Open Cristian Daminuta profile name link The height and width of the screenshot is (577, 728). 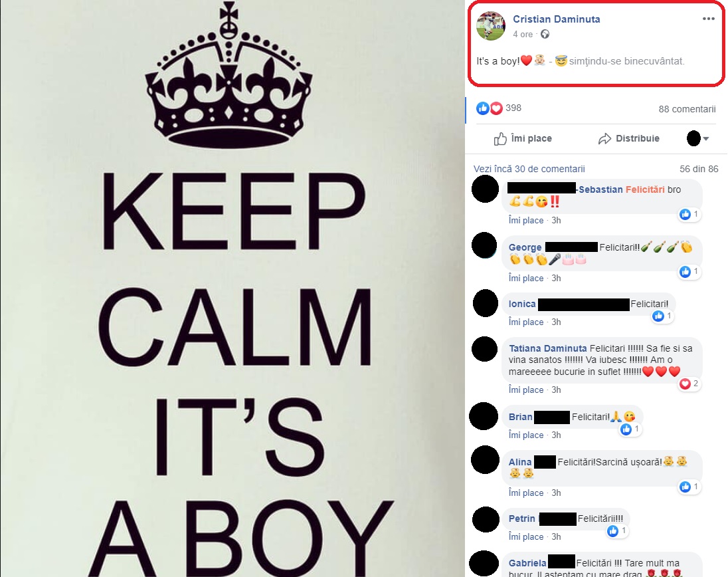tap(556, 19)
